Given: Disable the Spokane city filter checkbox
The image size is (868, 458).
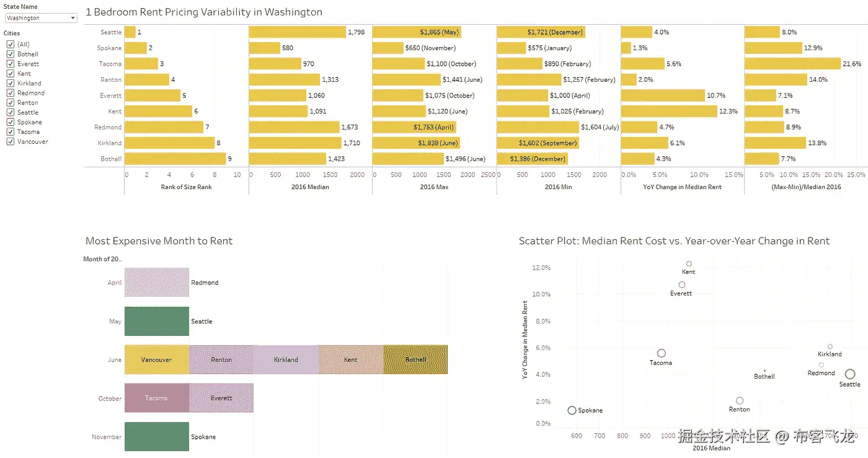Looking at the screenshot, I should click(10, 123).
